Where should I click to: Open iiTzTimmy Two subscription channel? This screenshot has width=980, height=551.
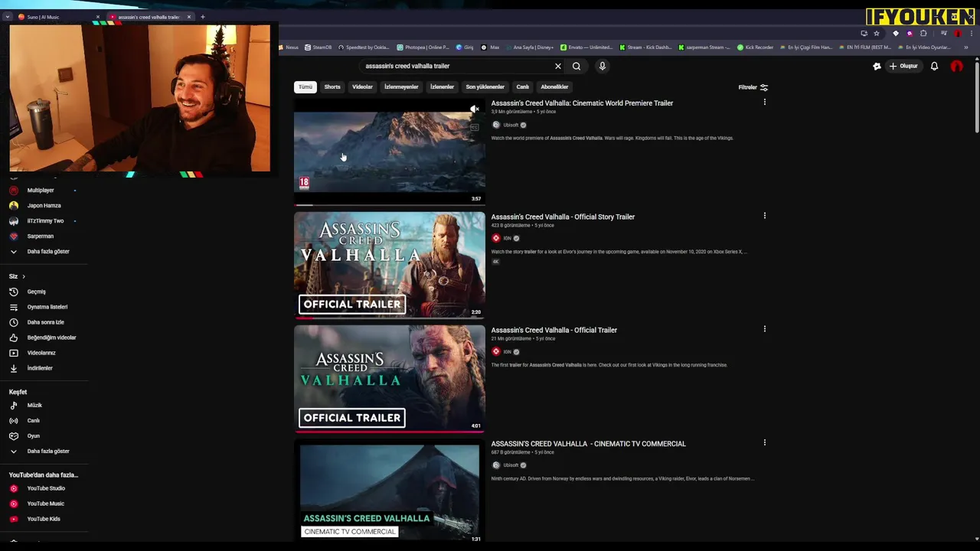[x=45, y=220]
